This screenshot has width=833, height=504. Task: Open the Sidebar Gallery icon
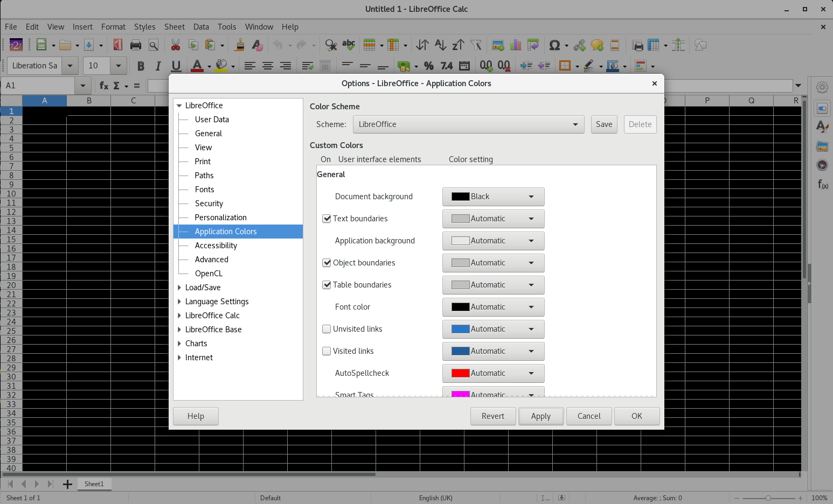pyautogui.click(x=822, y=146)
